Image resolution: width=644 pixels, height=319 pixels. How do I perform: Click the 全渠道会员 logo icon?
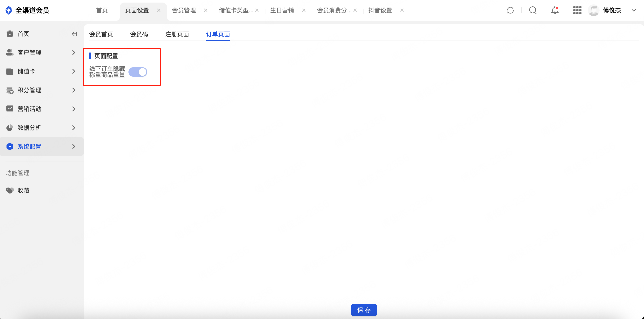pos(9,10)
